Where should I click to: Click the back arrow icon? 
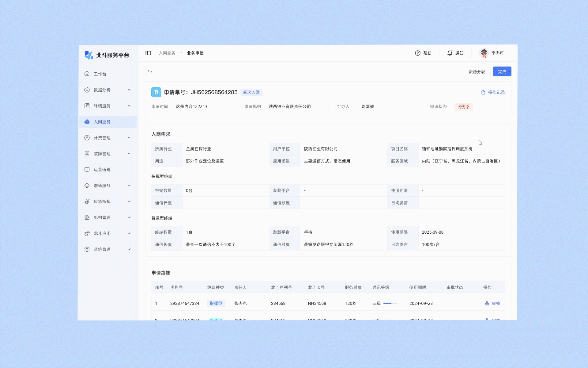tap(150, 71)
